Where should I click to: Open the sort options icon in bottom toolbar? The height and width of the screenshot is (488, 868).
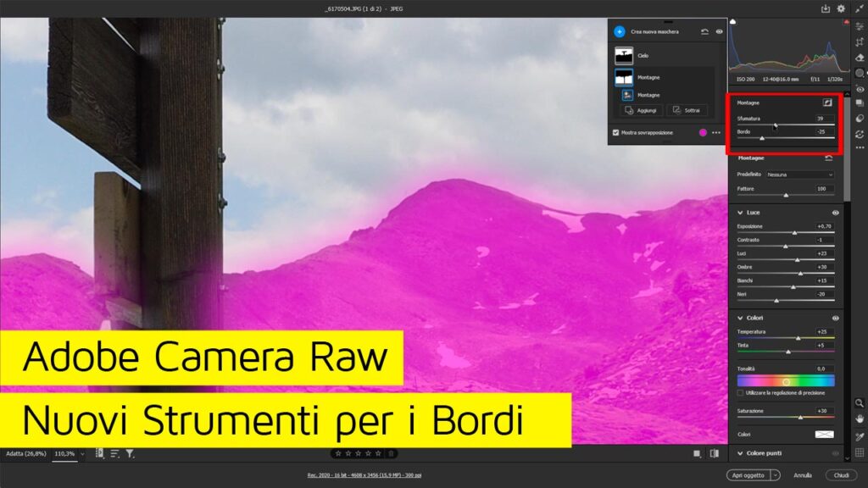tap(114, 454)
